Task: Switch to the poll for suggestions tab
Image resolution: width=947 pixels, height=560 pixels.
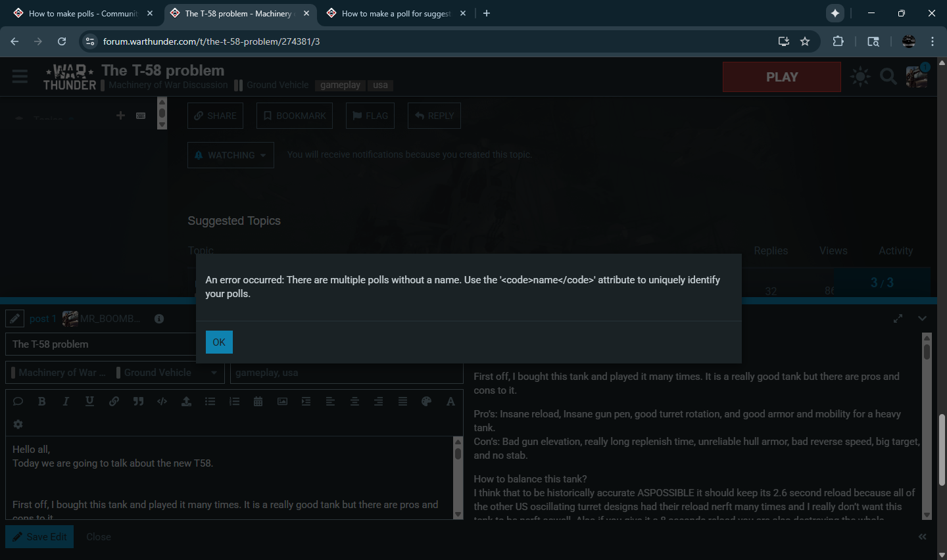Action: 396,13
